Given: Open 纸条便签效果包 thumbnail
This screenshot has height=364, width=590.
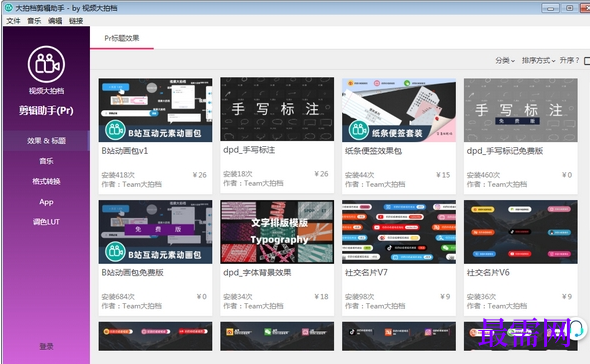Looking at the screenshot, I should (399, 110).
